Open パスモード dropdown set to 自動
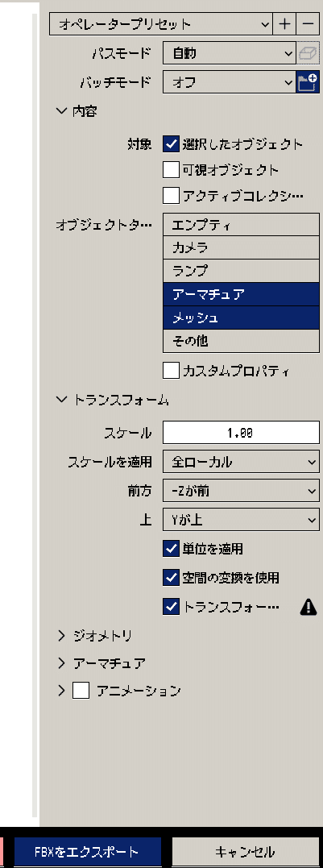This screenshot has width=323, height=868. click(x=230, y=54)
